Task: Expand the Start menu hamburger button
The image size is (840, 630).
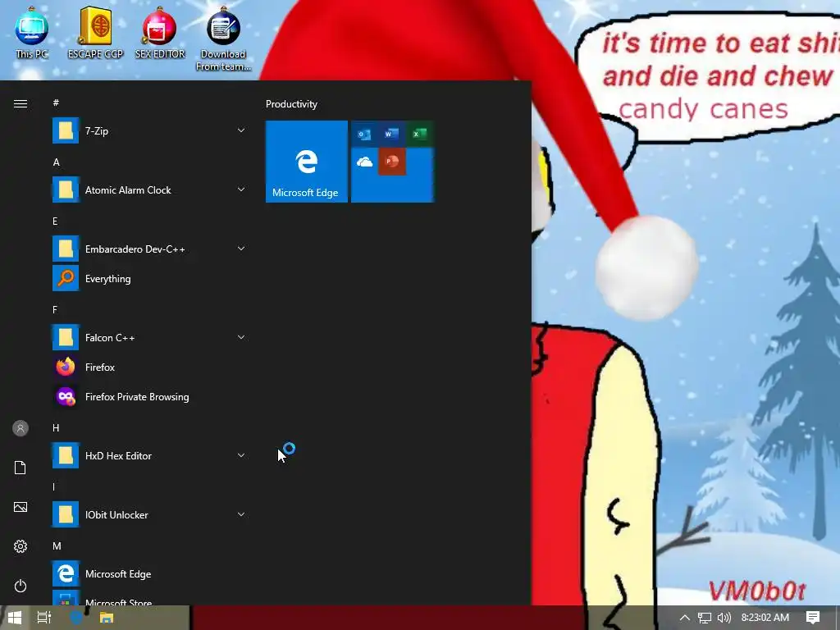Action: (x=21, y=104)
